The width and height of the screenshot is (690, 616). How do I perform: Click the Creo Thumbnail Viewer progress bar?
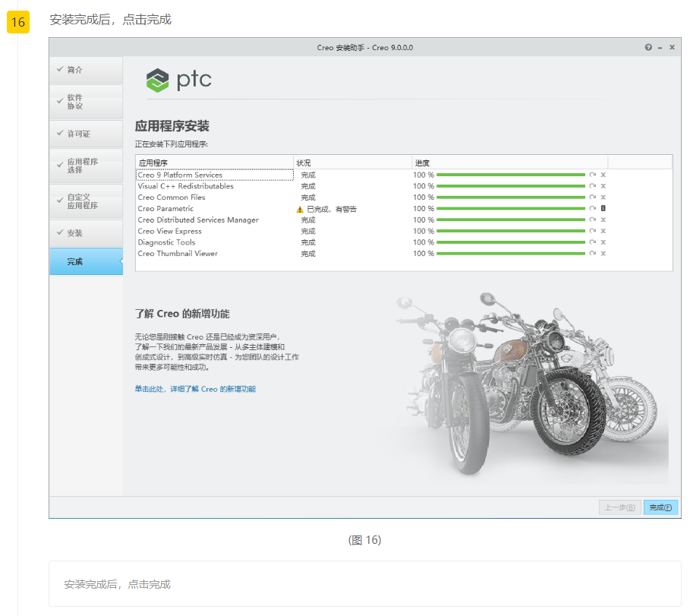[x=510, y=253]
